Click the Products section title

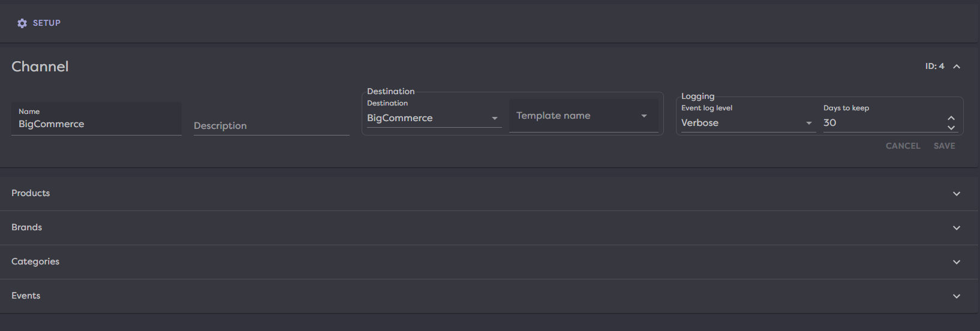point(31,193)
